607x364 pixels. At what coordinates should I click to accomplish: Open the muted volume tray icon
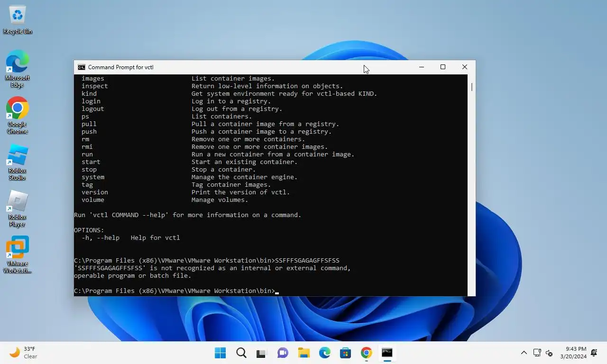(549, 353)
